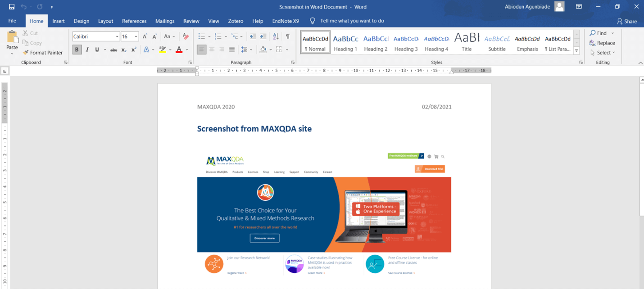
Task: Expand numbering list dropdown arrow
Action: (226, 36)
